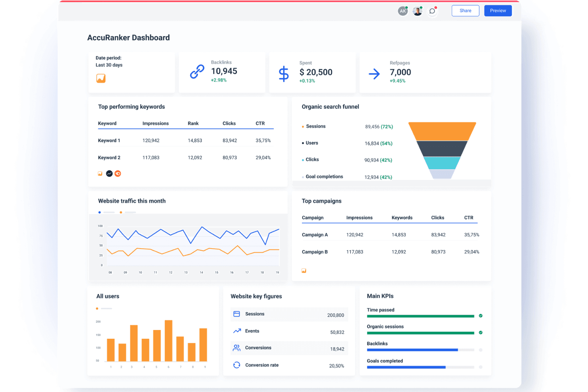
Task: Click the Backlinks value 10,945
Action: pyautogui.click(x=224, y=71)
